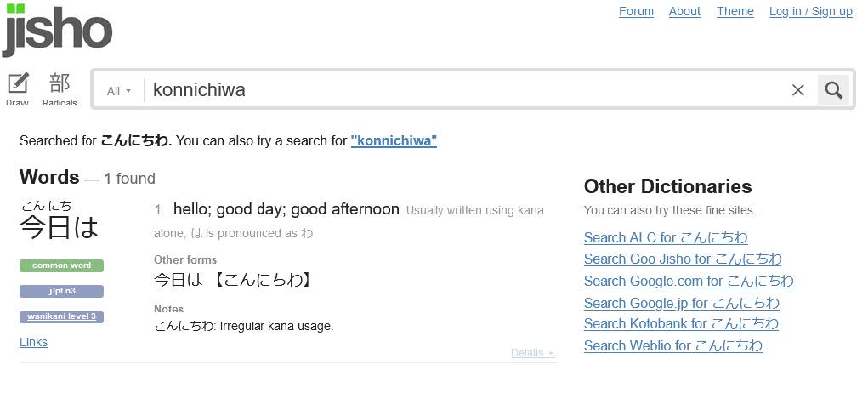
Task: Search Kotobank for こんにちわ
Action: point(681,323)
